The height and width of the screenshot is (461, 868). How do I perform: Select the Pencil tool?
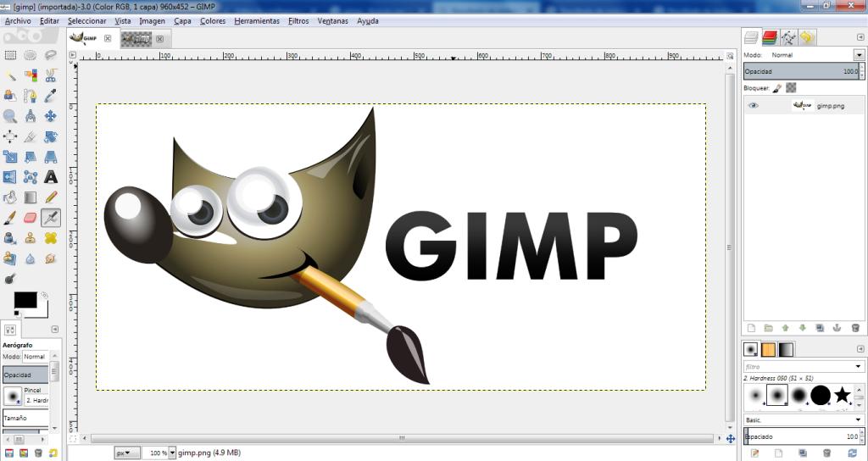coord(50,197)
